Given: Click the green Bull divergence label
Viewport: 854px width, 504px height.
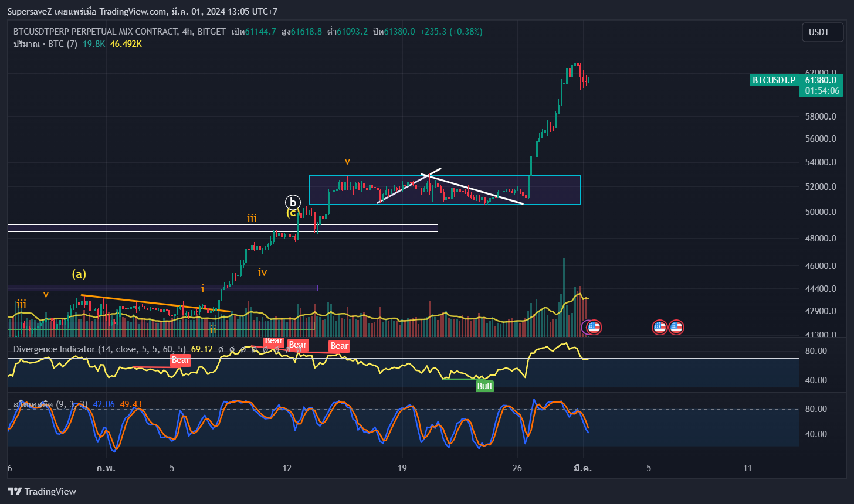Looking at the screenshot, I should [x=484, y=386].
